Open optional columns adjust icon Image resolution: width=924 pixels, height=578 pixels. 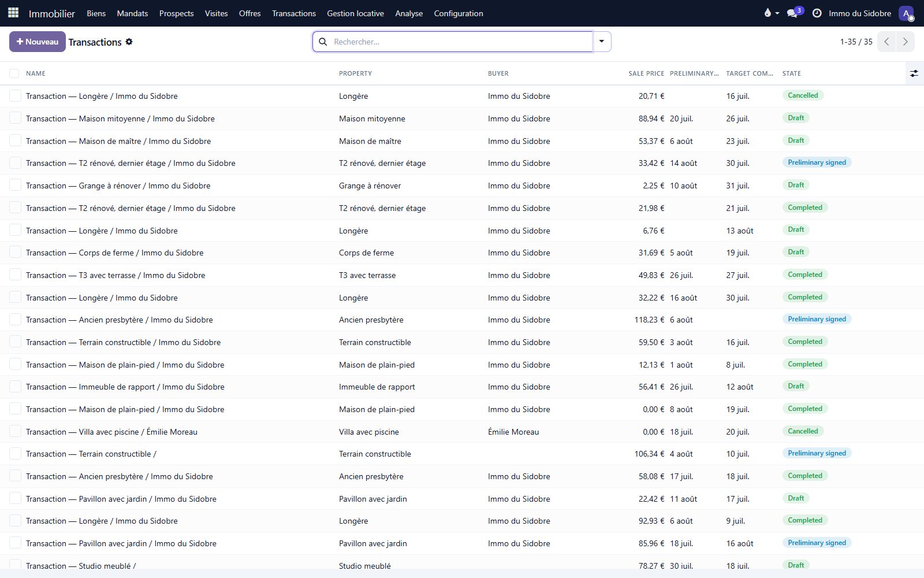[x=914, y=73]
